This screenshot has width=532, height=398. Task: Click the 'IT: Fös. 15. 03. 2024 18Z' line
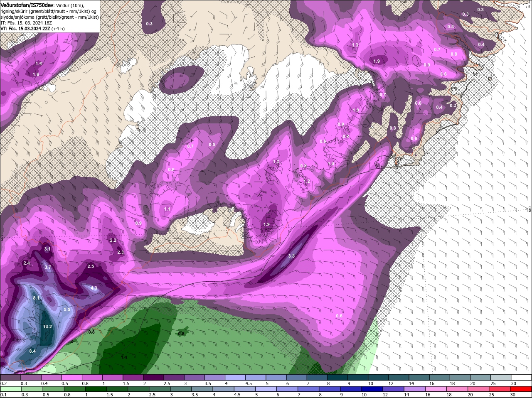point(27,23)
